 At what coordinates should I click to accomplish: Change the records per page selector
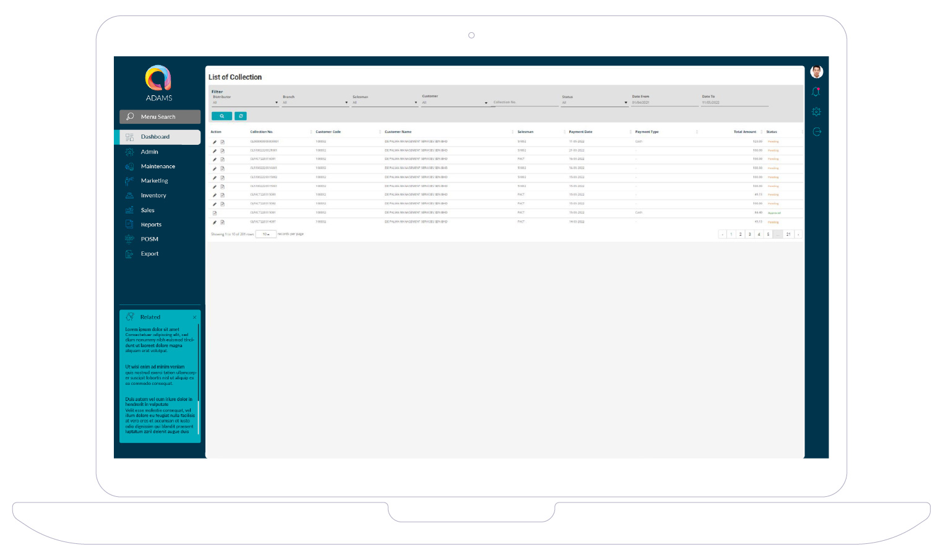pyautogui.click(x=266, y=235)
